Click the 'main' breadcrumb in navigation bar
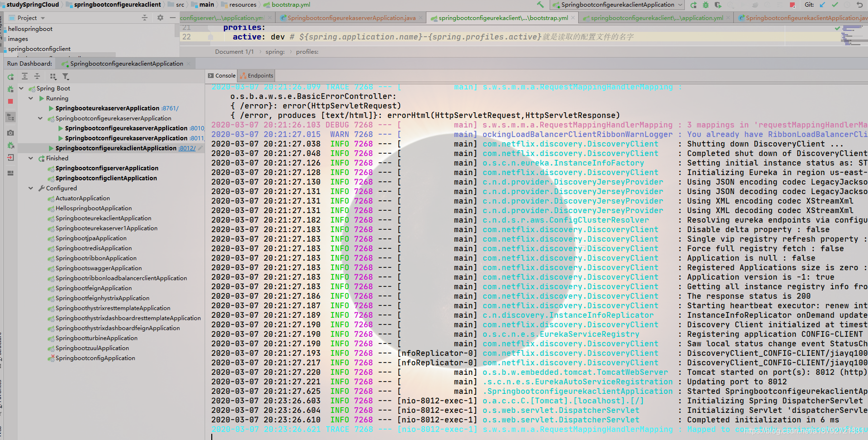The image size is (868, 440). tap(203, 5)
